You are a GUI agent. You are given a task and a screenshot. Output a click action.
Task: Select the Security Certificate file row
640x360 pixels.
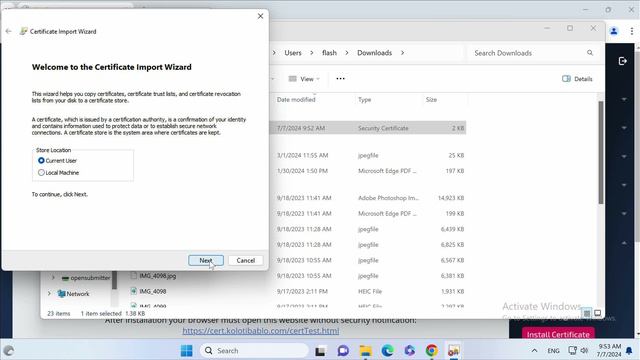point(367,128)
